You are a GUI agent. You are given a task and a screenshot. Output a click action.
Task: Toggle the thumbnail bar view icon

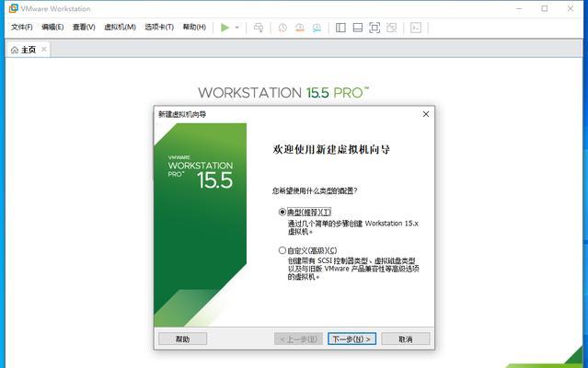(x=358, y=28)
